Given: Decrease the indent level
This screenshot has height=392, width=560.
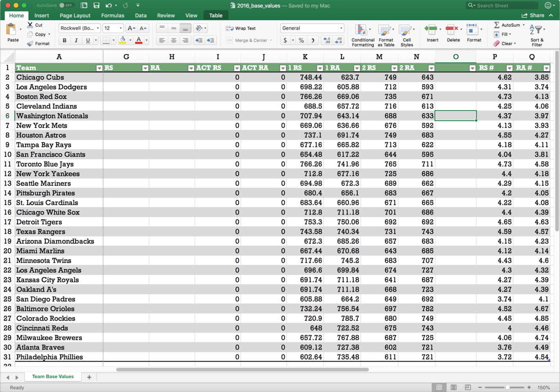Looking at the screenshot, I should pyautogui.click(x=199, y=40).
